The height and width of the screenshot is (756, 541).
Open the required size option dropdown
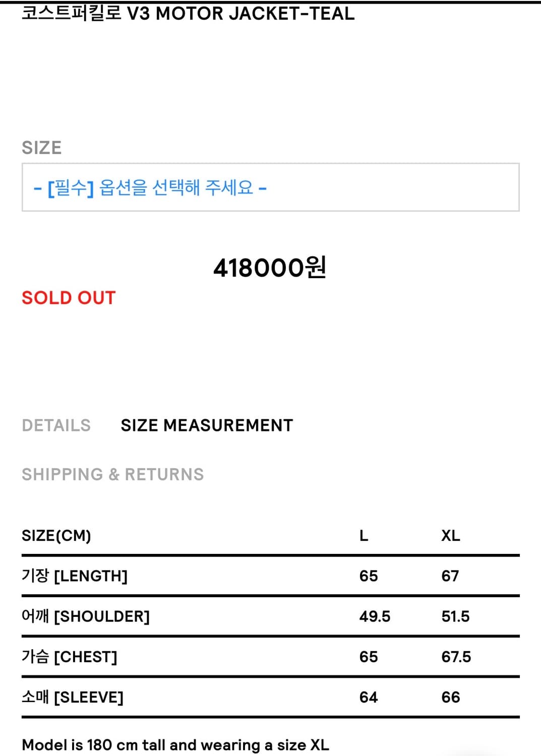[x=270, y=187]
